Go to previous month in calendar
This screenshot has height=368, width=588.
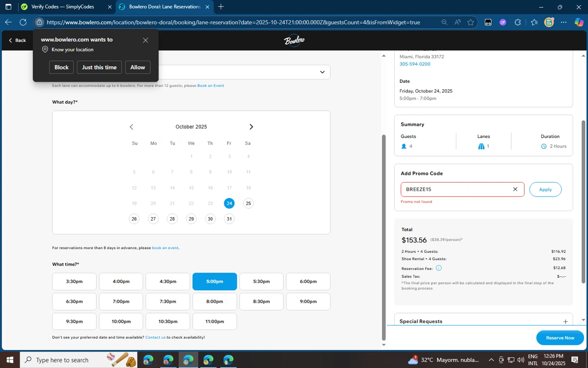point(131,127)
